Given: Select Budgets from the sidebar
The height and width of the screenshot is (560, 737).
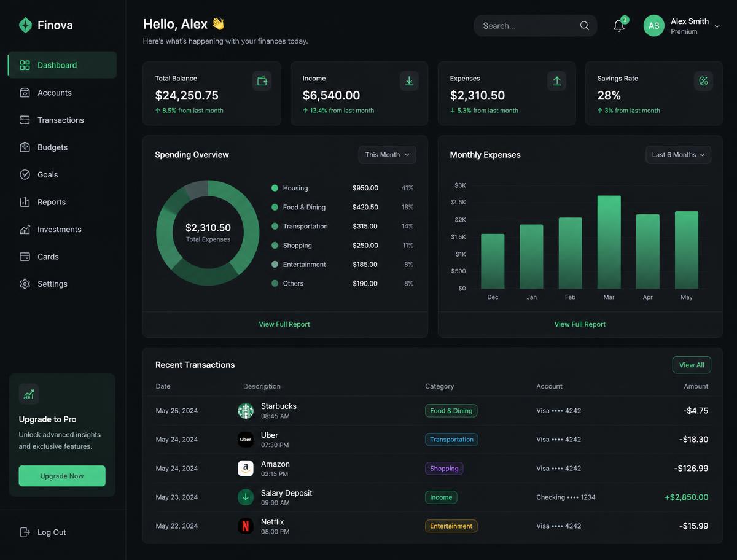Looking at the screenshot, I should click(x=62, y=147).
